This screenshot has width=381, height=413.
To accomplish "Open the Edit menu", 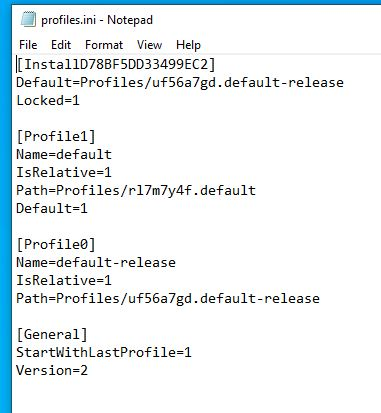I will (61, 45).
